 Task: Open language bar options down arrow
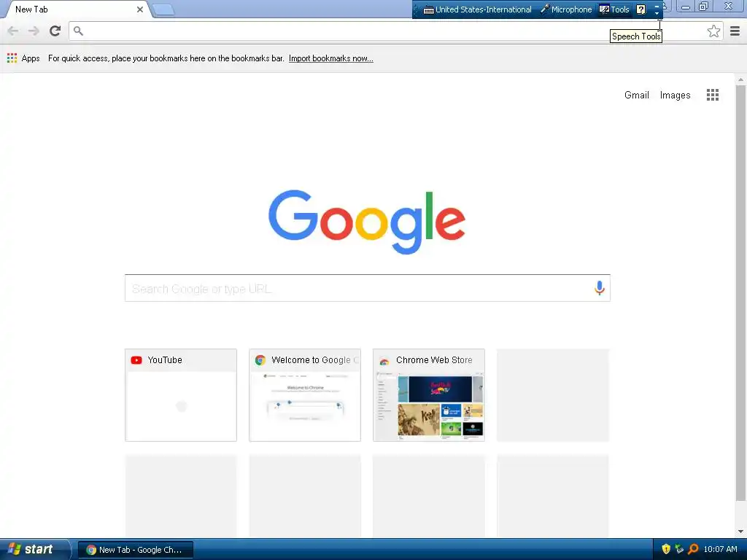(x=657, y=14)
